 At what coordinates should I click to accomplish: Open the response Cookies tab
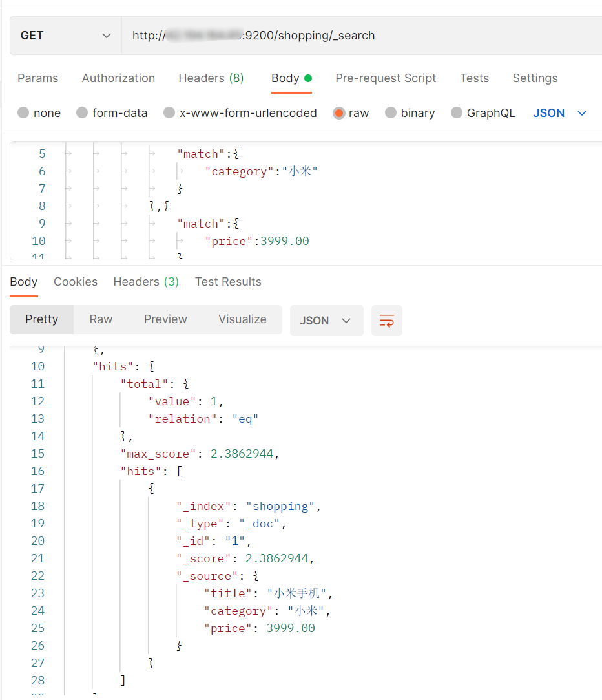point(76,282)
